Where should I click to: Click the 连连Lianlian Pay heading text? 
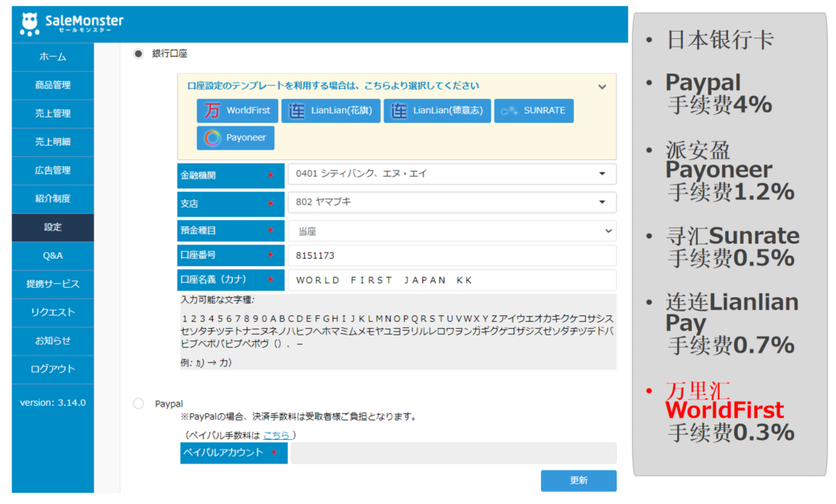point(732,313)
